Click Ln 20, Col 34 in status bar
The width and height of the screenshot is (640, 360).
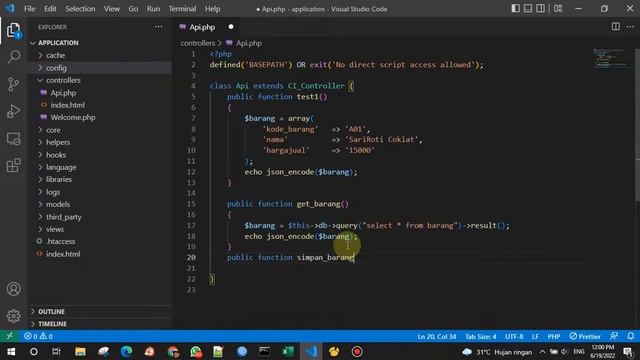436,336
